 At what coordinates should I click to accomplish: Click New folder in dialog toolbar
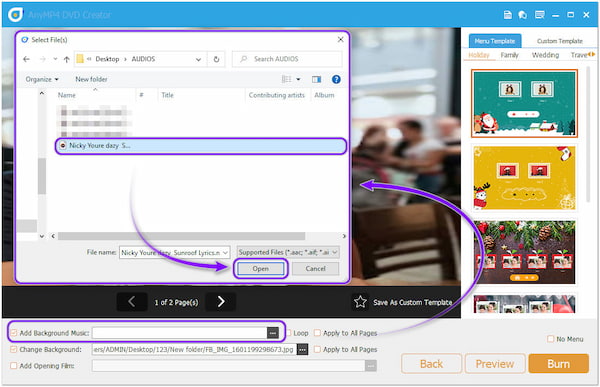tap(91, 79)
